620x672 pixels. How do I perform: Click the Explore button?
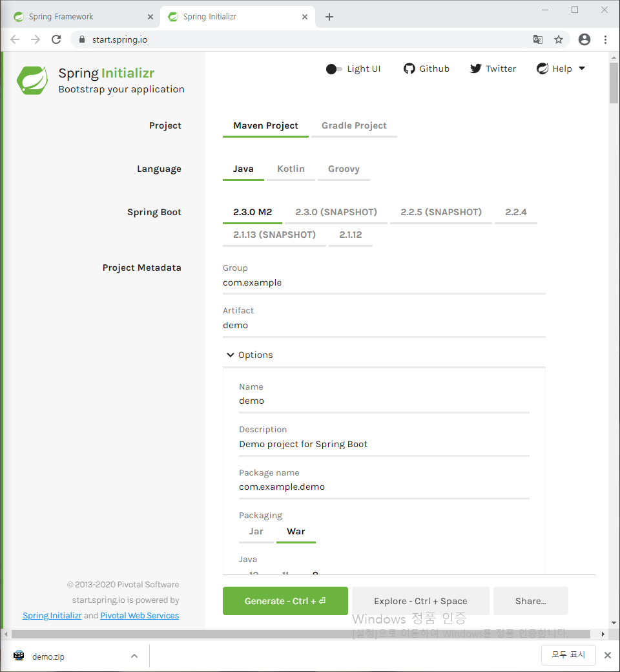[420, 602]
